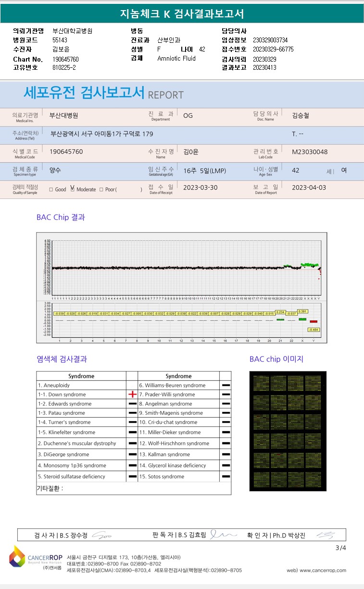Screen dimensions: 364x589
Task: Check the Poor sample quality box
Action: (x=101, y=189)
